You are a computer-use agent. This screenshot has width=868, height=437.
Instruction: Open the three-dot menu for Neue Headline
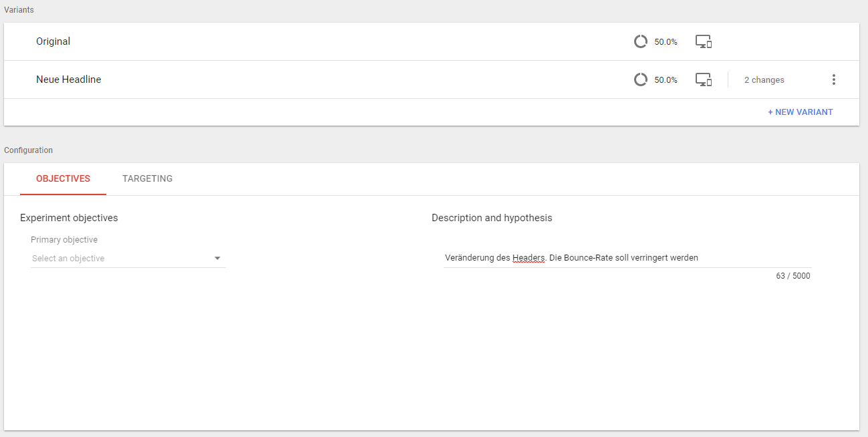[833, 80]
